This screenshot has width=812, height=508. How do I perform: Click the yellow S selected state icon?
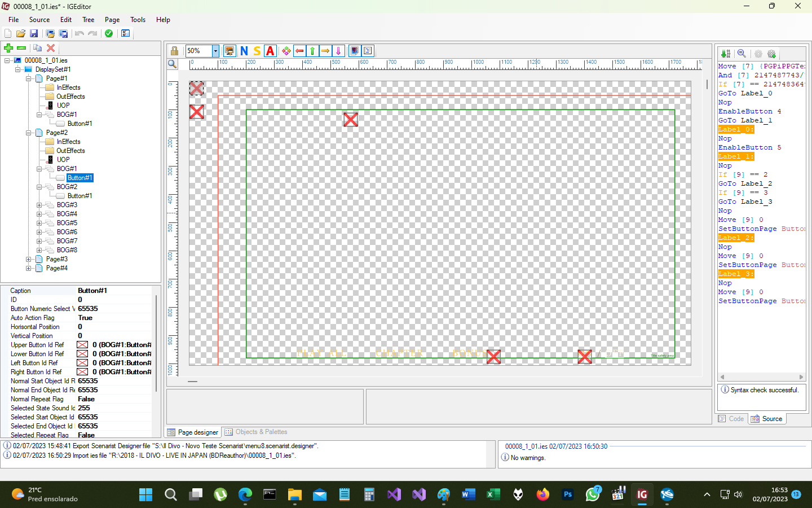(257, 51)
